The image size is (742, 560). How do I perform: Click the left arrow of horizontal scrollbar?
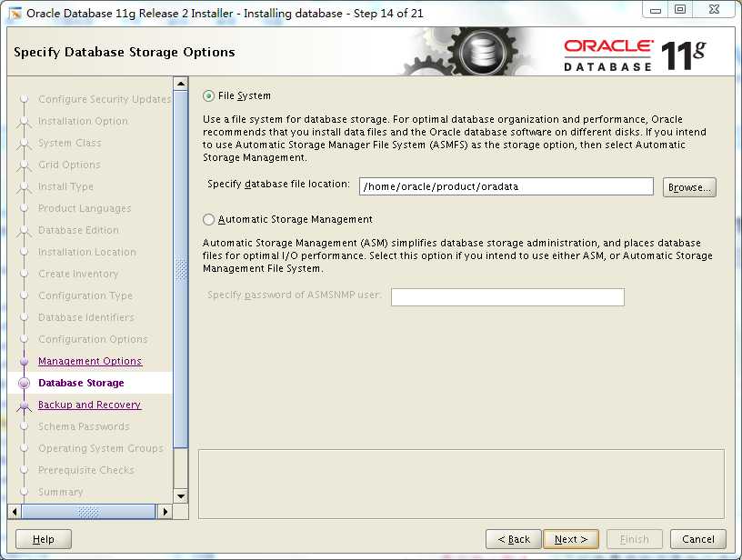click(x=15, y=512)
